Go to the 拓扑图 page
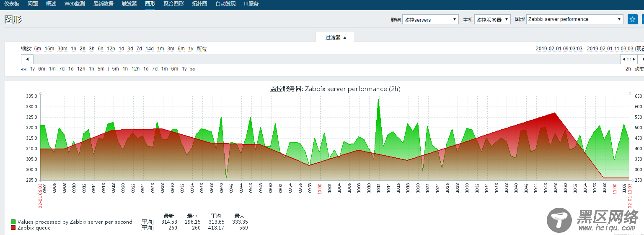Viewport: 644px width, 235px height. click(x=199, y=4)
